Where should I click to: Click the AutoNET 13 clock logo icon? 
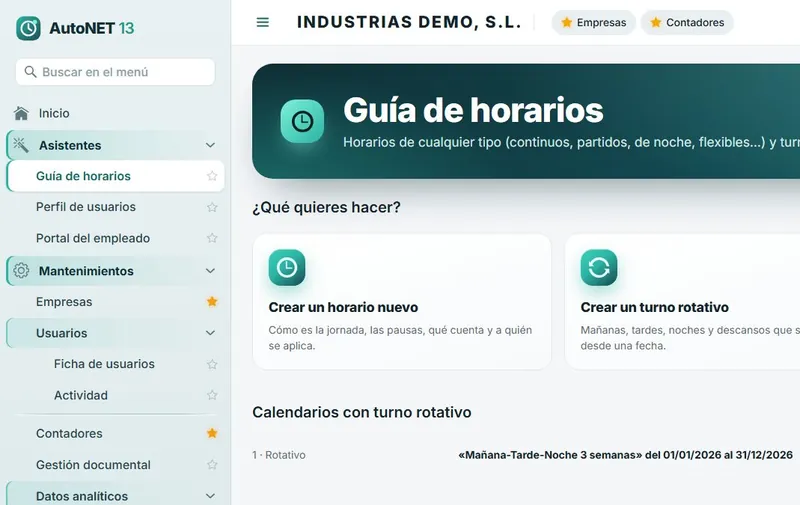click(x=29, y=28)
